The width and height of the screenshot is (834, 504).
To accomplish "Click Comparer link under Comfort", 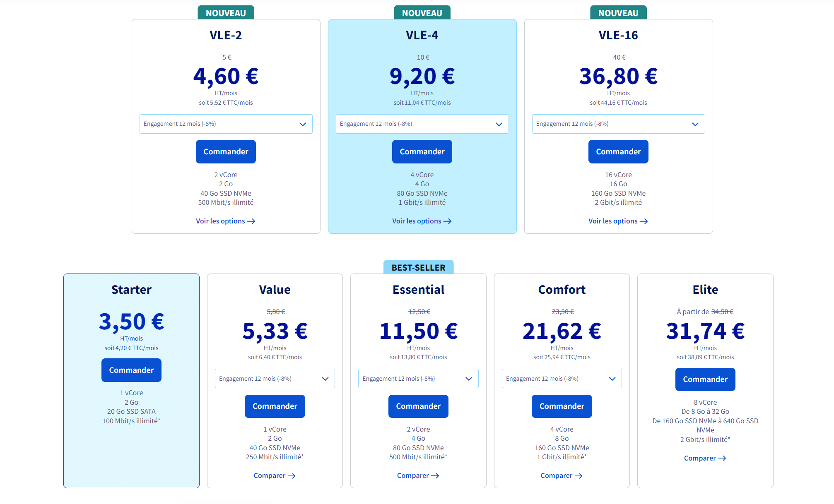I will (x=562, y=475).
